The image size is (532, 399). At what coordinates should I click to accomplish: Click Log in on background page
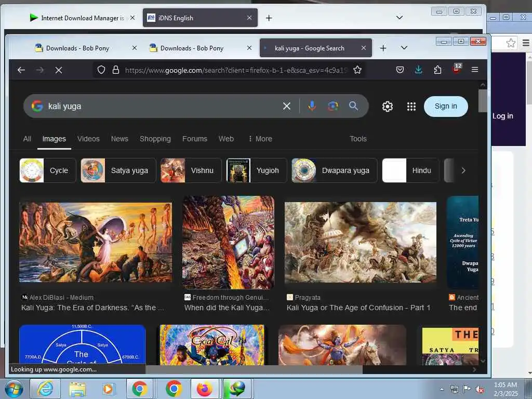tap(502, 116)
